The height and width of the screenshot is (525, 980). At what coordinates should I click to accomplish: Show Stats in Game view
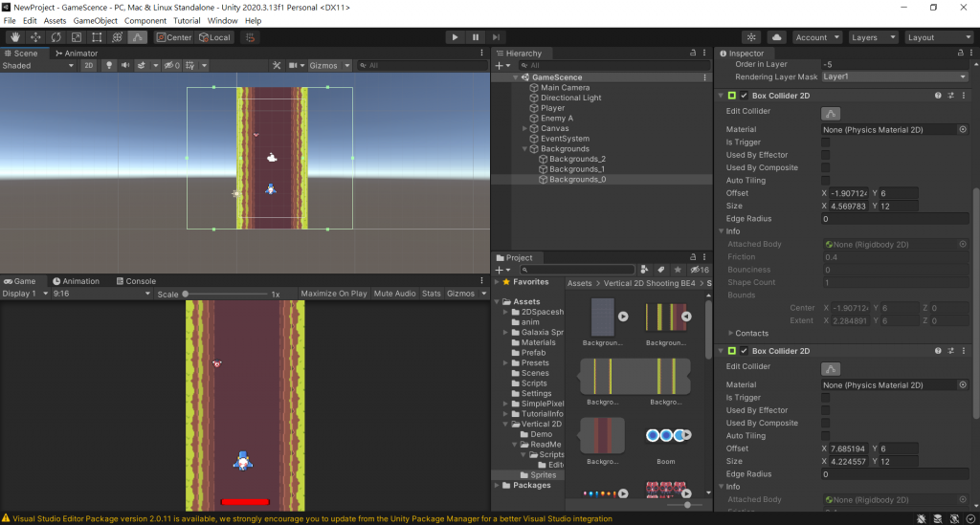[432, 294]
